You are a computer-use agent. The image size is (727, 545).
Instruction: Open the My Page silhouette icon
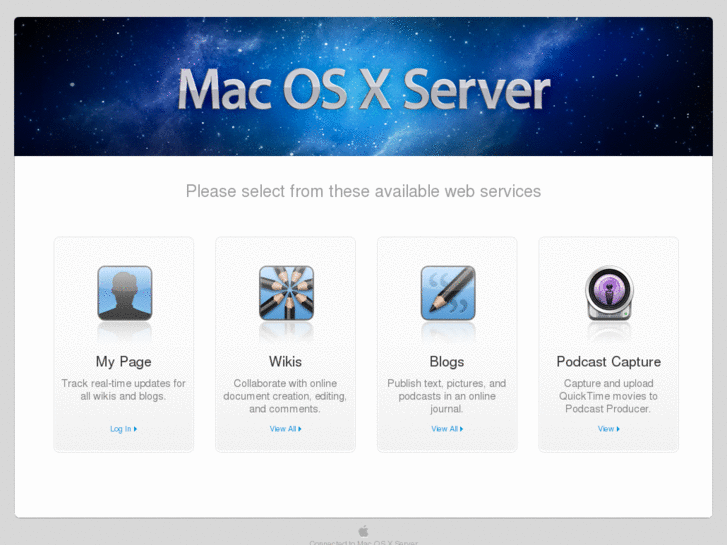(124, 293)
